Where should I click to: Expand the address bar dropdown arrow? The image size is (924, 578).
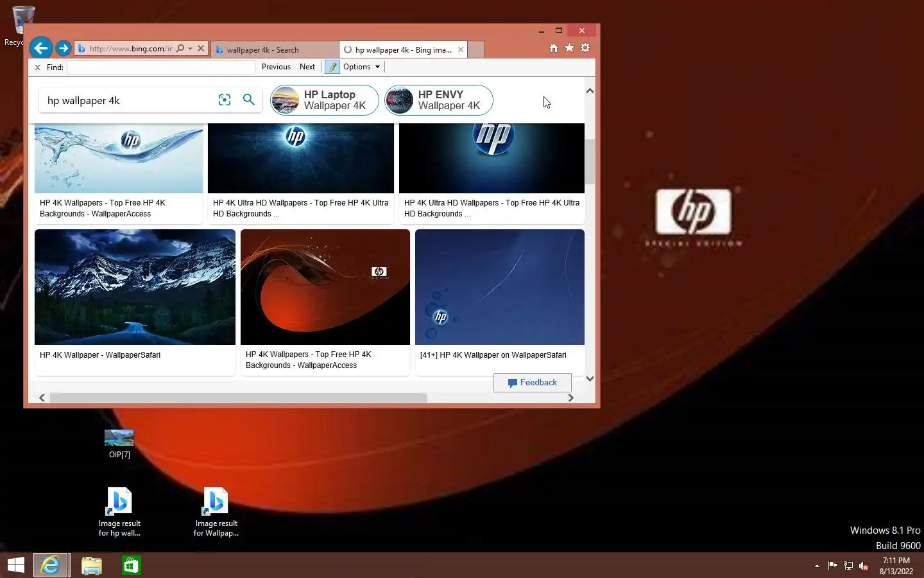tap(190, 49)
